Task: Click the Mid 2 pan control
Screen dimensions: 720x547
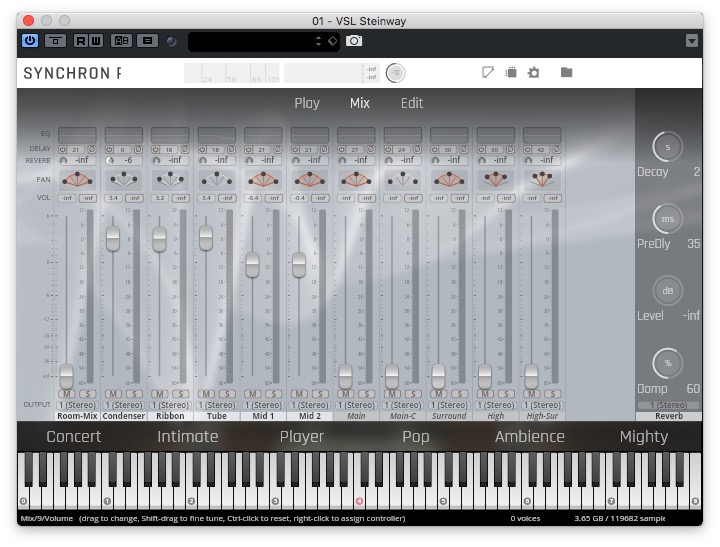Action: click(309, 180)
